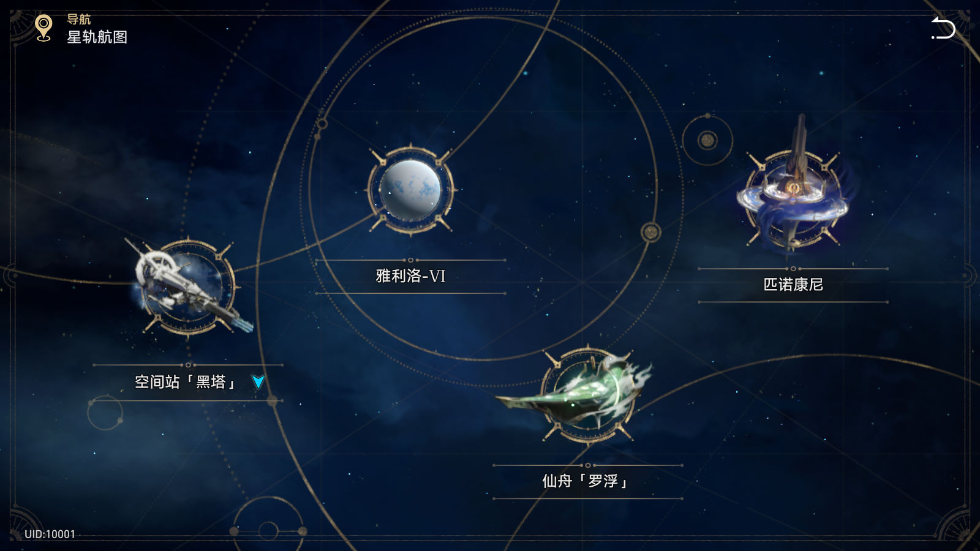Click the 导航 heading text
This screenshot has height=551, width=980.
pyautogui.click(x=78, y=20)
